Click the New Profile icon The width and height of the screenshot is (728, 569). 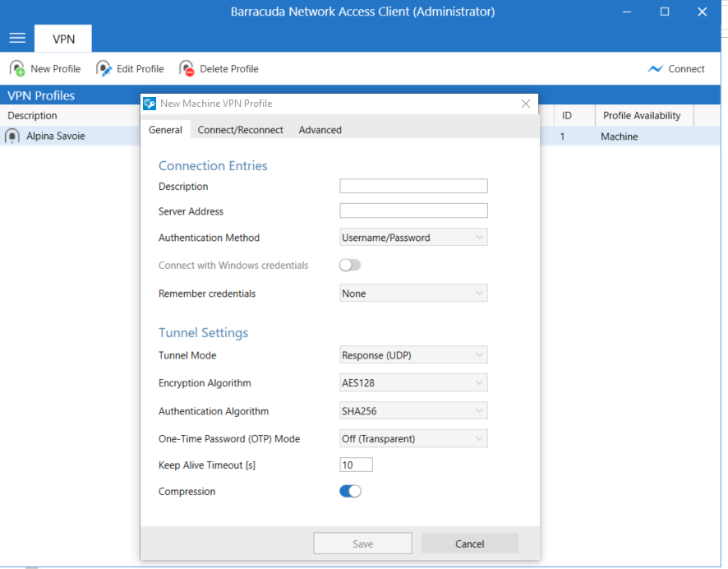17,69
